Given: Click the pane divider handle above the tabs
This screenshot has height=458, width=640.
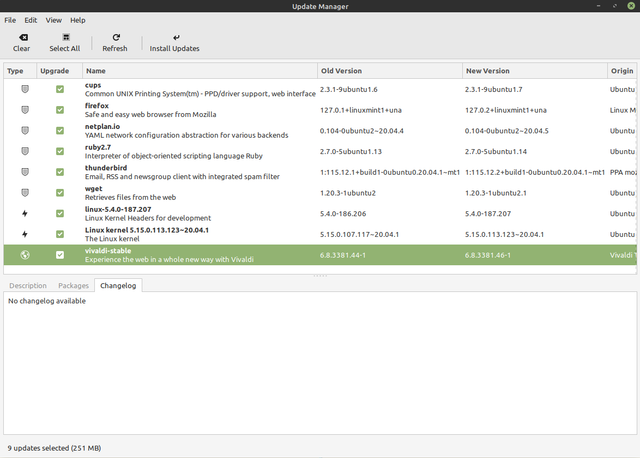Looking at the screenshot, I should coord(320,276).
